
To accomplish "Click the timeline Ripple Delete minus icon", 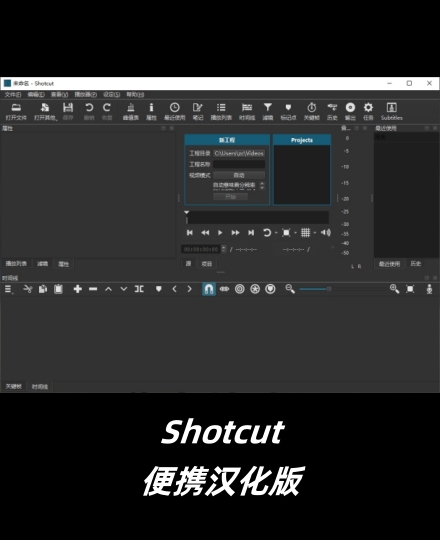I will tap(93, 289).
